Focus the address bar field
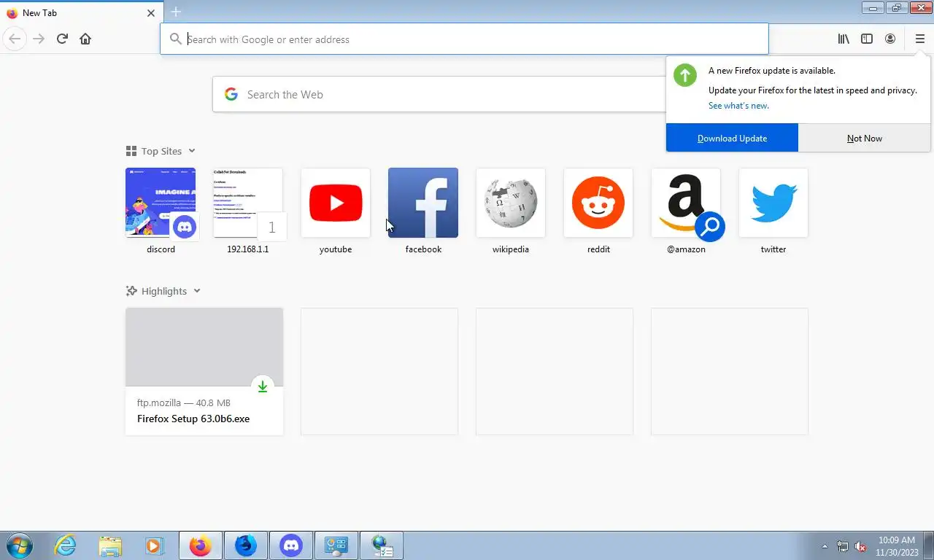 coord(464,39)
